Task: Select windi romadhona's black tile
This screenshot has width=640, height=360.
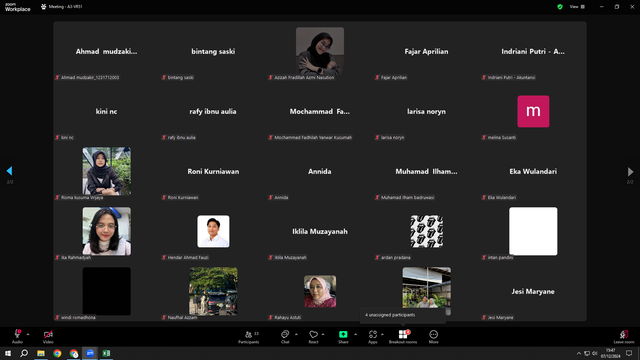Action: pyautogui.click(x=107, y=291)
